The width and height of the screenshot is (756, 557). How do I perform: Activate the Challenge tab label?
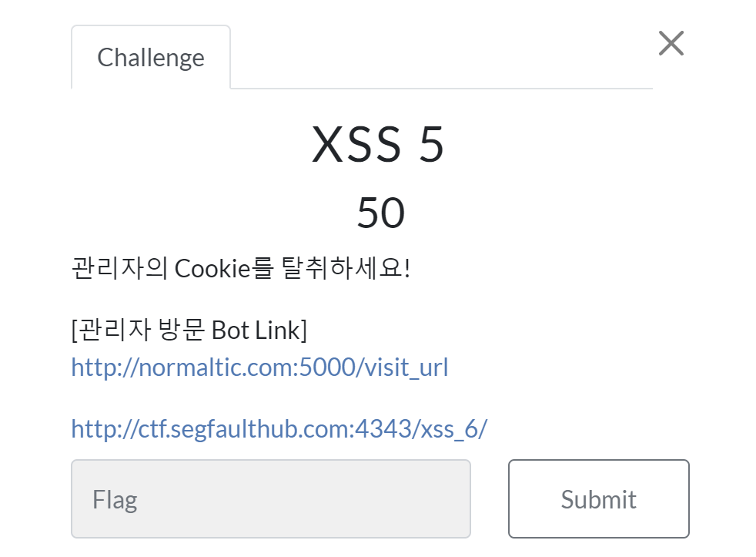pos(151,58)
